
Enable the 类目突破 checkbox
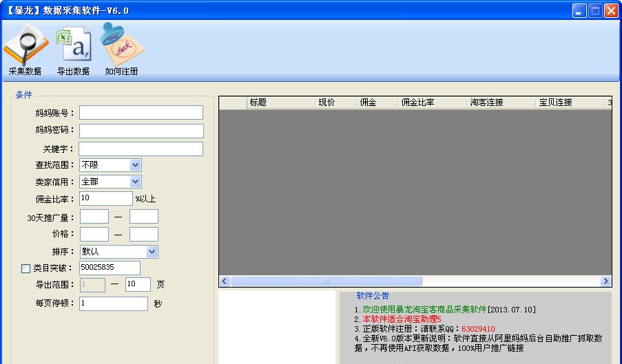26,268
